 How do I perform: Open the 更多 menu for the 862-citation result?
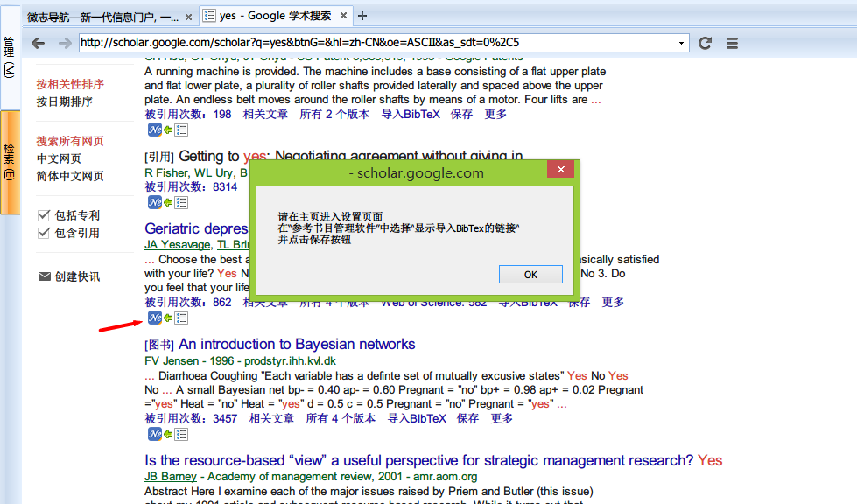pos(613,303)
